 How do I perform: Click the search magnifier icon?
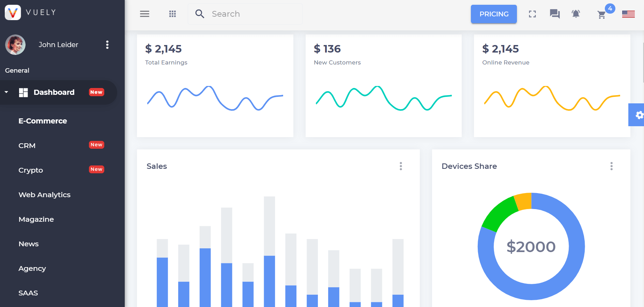click(200, 14)
